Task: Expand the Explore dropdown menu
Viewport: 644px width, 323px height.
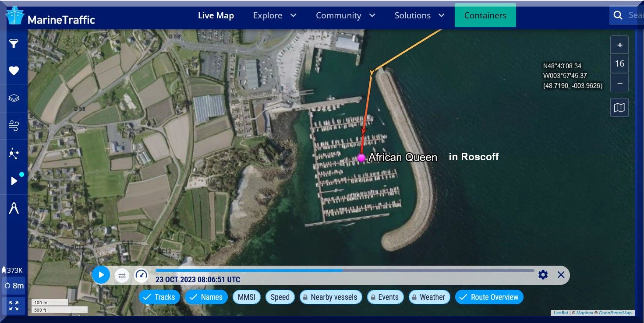Action: (275, 16)
